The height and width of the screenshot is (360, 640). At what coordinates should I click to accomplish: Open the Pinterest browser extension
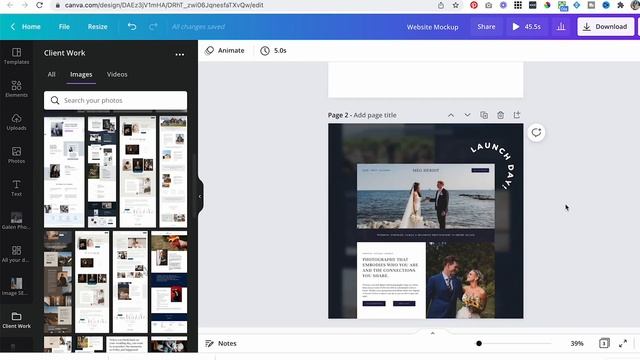[x=474, y=5]
